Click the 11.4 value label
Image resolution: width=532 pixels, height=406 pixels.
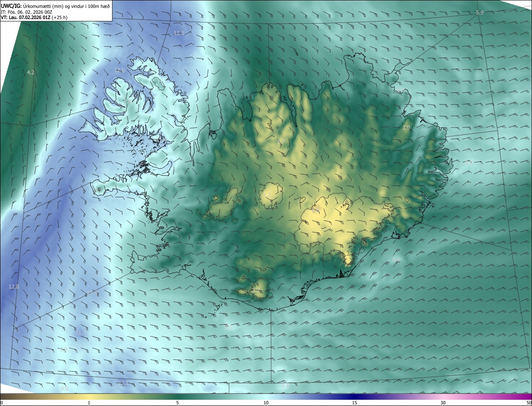[x=92, y=293]
